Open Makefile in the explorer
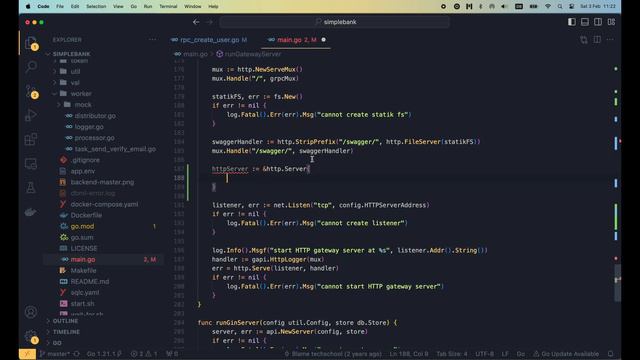The image size is (640, 360). [83, 270]
